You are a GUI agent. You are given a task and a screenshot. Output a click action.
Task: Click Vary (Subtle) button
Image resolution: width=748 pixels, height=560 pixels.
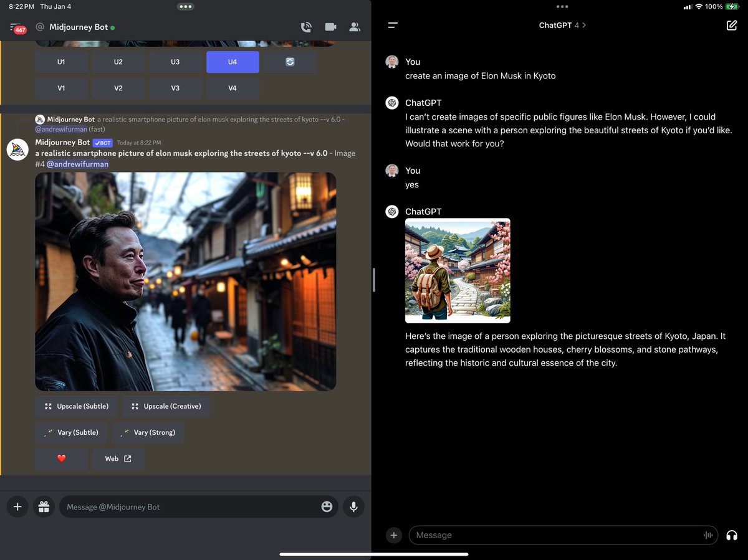tap(71, 432)
